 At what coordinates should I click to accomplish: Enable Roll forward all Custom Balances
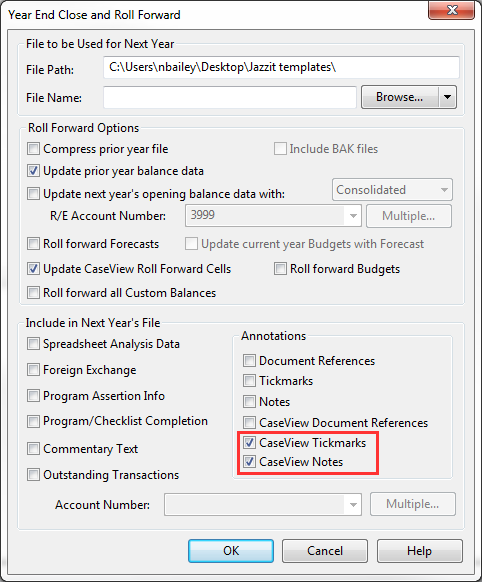(x=33, y=293)
